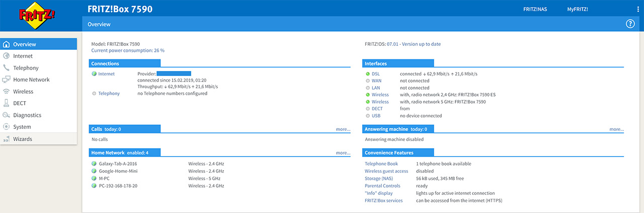Click grey status dot beside WAN interface
Image resolution: width=644 pixels, height=213 pixels.
click(x=368, y=81)
